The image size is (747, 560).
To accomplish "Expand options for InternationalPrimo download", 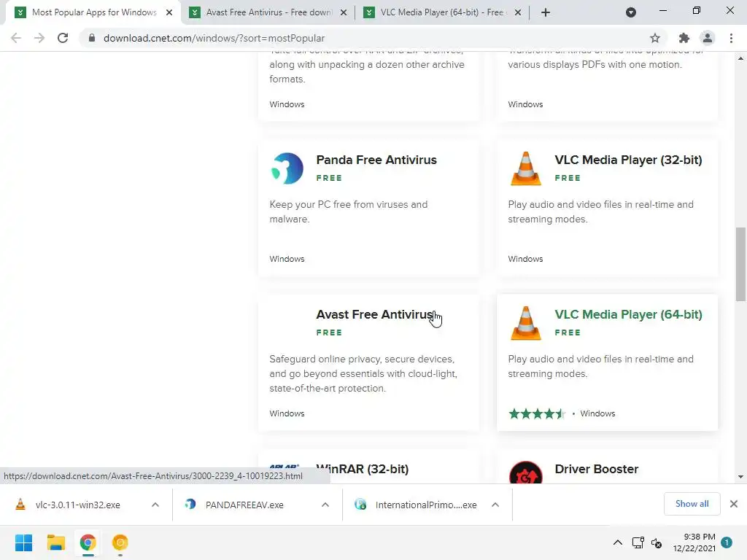I will pos(495,505).
